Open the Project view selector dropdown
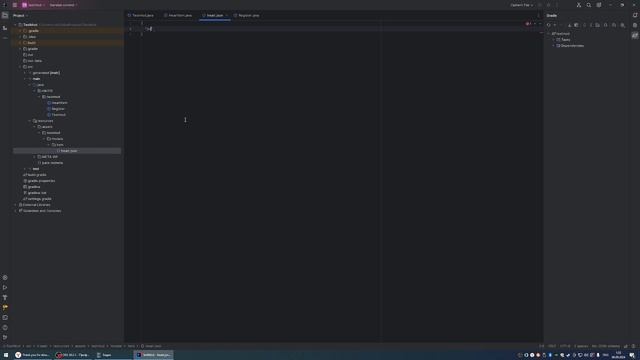The width and height of the screenshot is (640, 360). [x=20, y=16]
